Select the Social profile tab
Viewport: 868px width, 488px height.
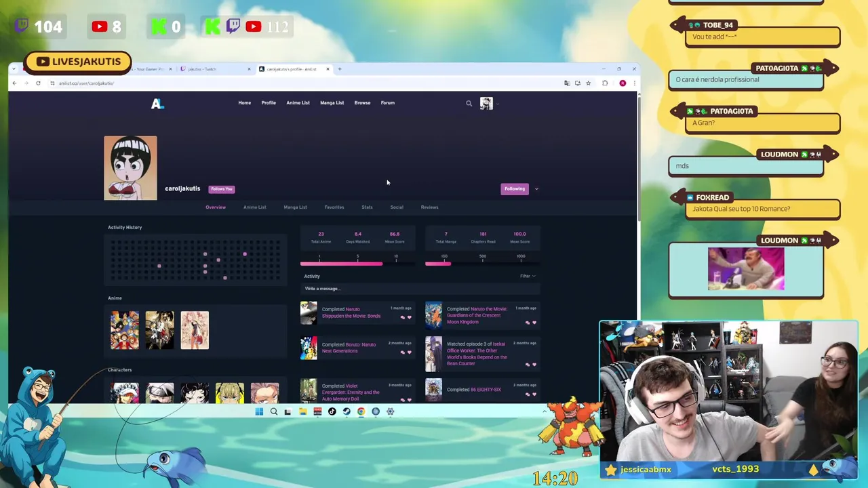click(397, 207)
